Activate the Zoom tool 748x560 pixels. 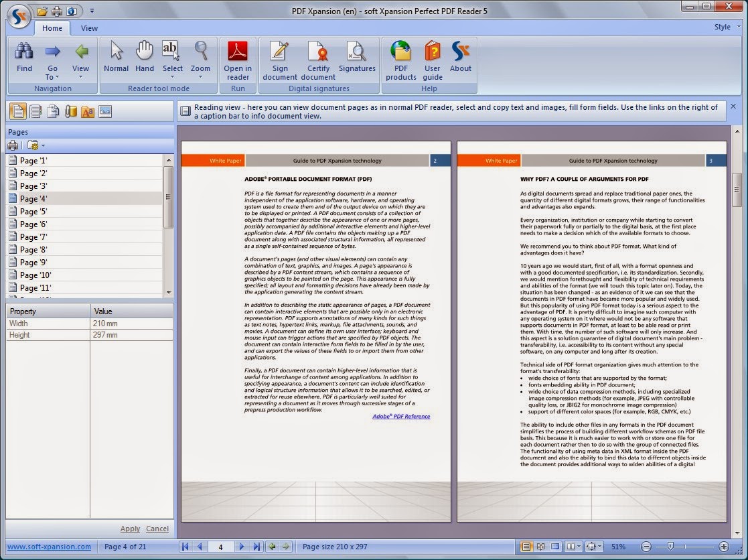(x=200, y=56)
